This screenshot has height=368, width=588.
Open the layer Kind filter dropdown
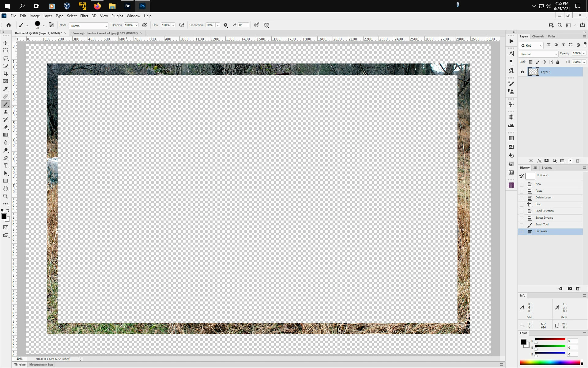(532, 45)
